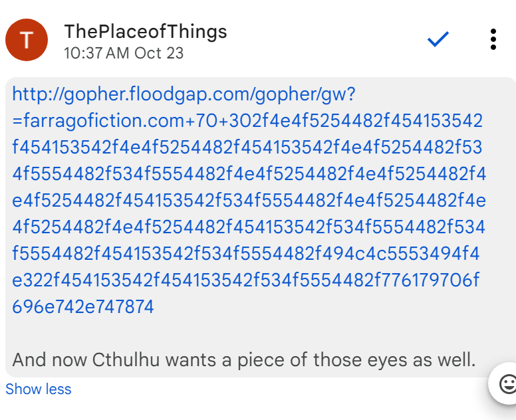This screenshot has height=420, width=516.
Task: Click the URL line starting e322f454153542
Action: coord(245,281)
